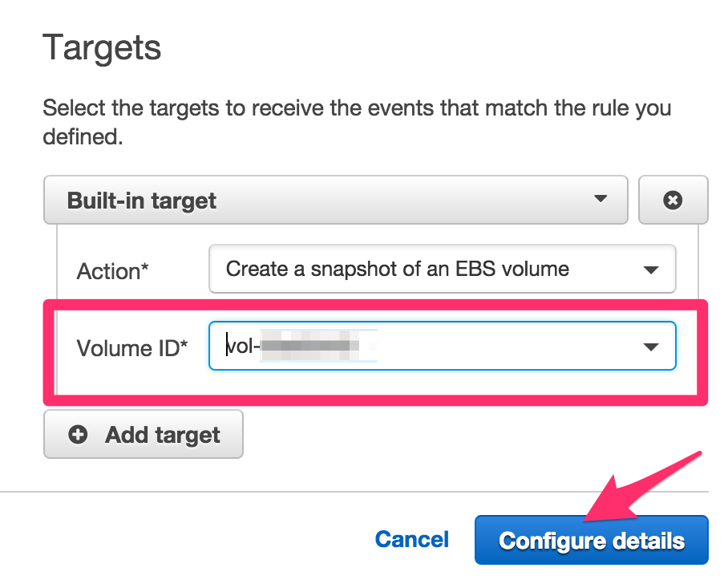Viewport: 728px width, 584px height.
Task: Click the Cancel link
Action: (411, 540)
